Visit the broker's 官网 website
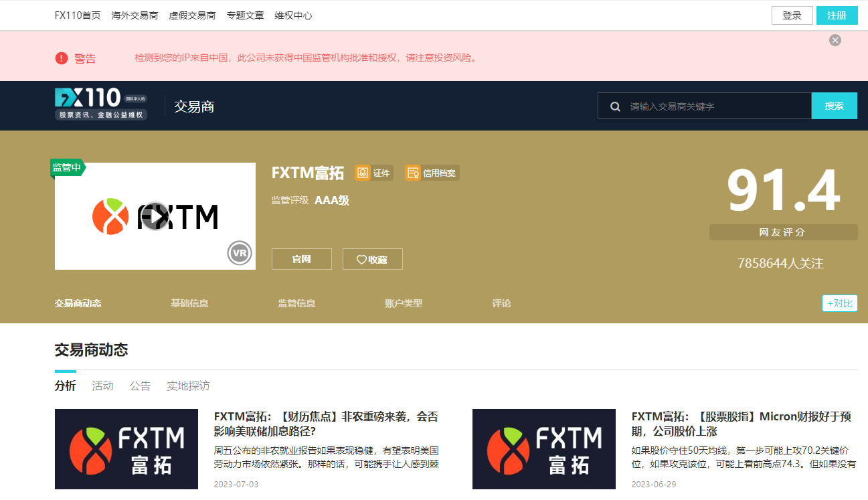 point(302,259)
